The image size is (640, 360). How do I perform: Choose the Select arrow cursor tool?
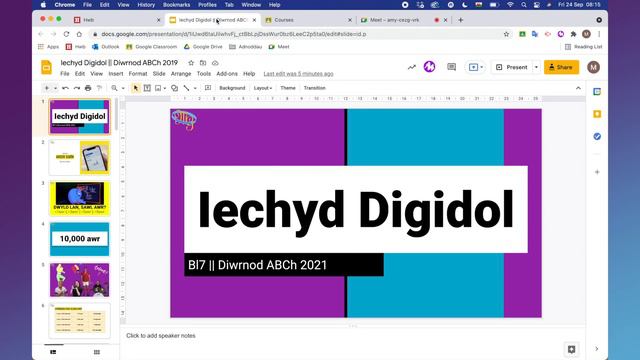136,88
